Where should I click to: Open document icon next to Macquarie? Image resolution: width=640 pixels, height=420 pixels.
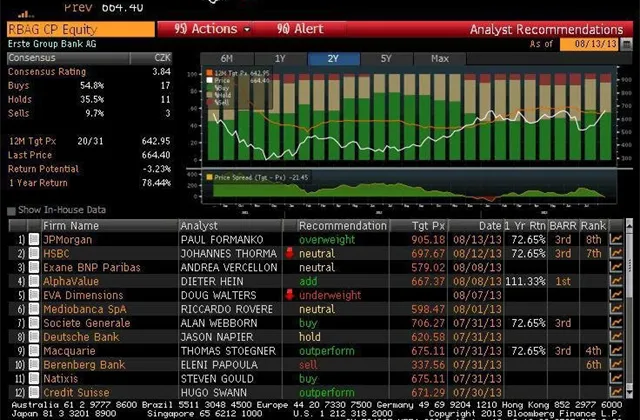(x=34, y=350)
